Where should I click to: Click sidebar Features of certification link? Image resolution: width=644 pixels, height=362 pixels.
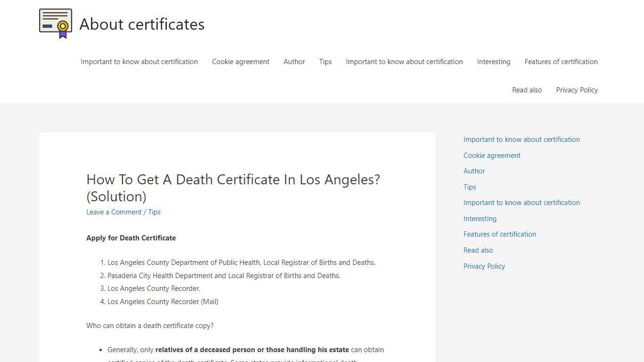(x=500, y=234)
